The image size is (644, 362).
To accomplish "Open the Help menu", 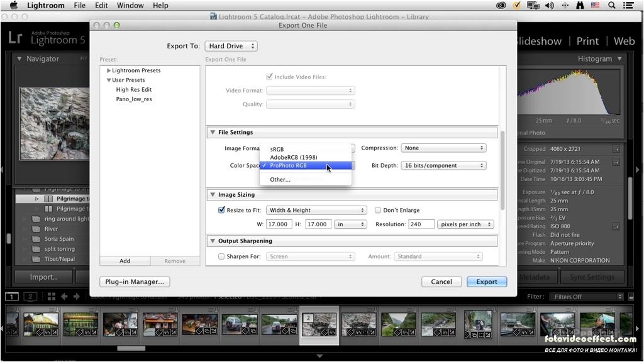I will tap(160, 5).
